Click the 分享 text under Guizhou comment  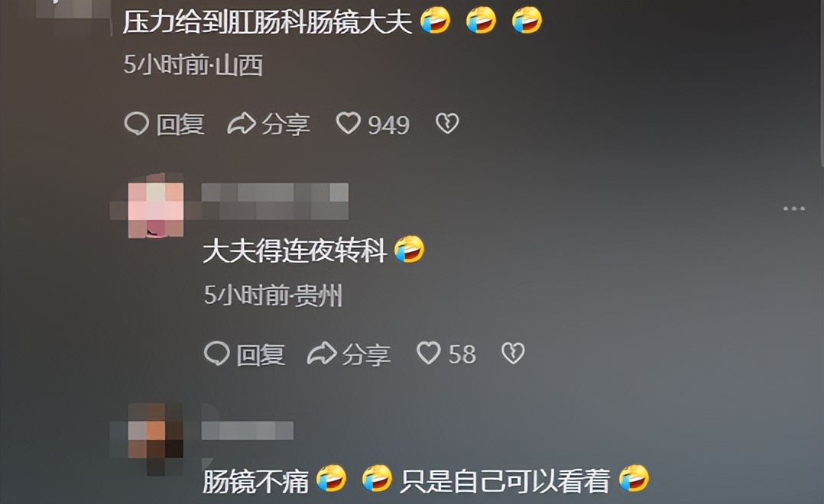click(x=366, y=354)
